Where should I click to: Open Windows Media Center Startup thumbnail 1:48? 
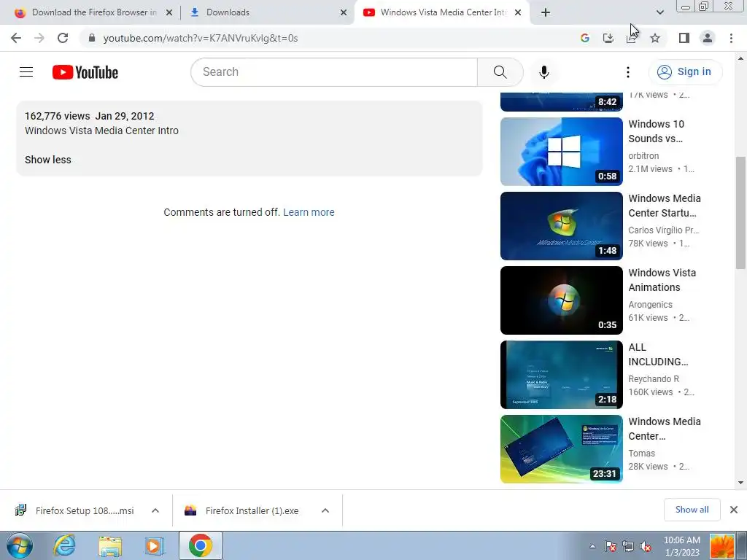click(561, 226)
